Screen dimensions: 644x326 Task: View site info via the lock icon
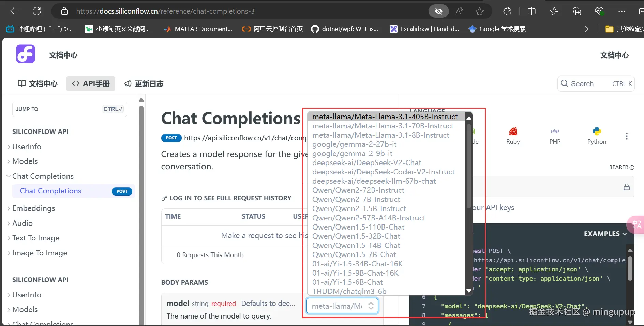[x=64, y=11]
